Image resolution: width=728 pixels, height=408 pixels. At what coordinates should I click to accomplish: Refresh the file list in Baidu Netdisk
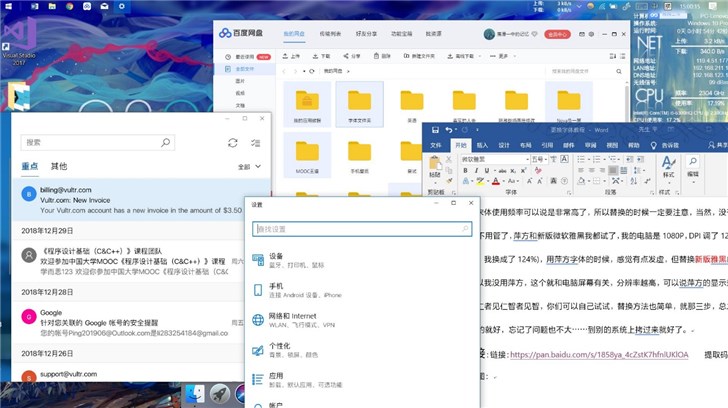pos(312,71)
